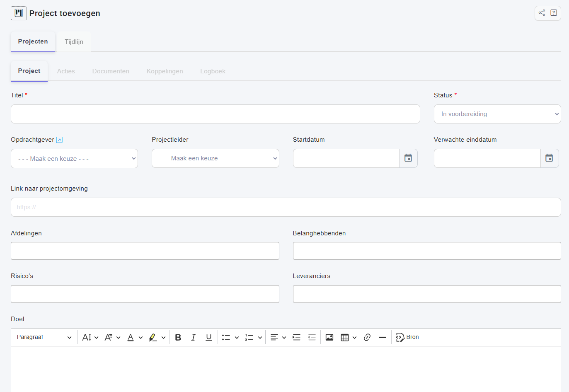Select the Project sub-tab
The height and width of the screenshot is (392, 569).
pos(29,71)
